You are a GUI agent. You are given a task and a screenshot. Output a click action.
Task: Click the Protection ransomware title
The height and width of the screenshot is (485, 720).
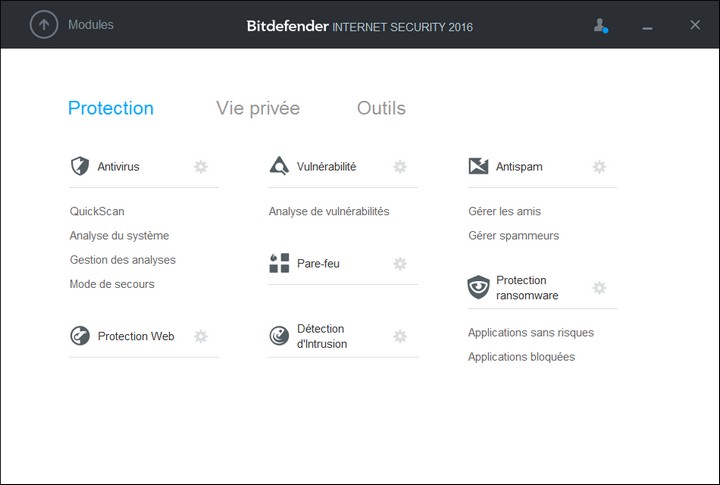527,288
